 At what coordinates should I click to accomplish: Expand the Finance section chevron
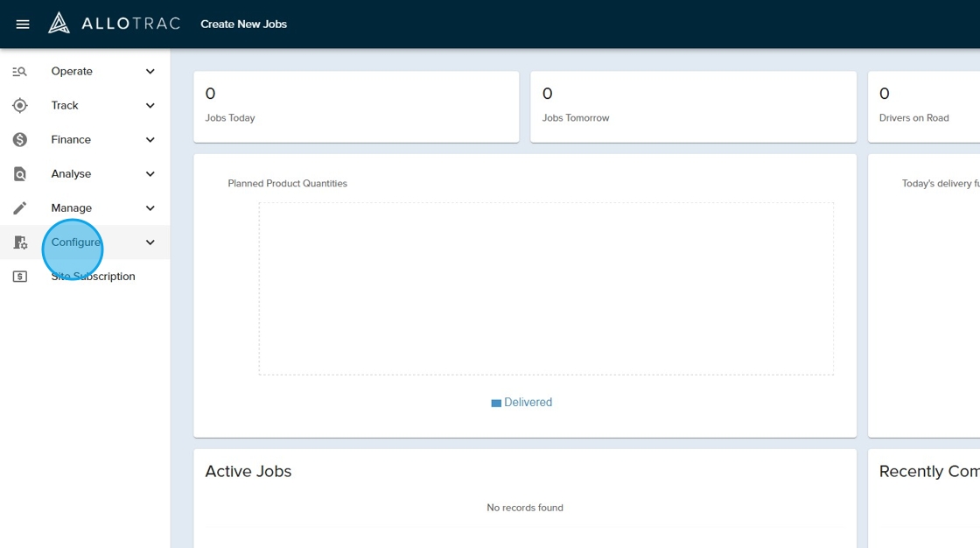[150, 140]
